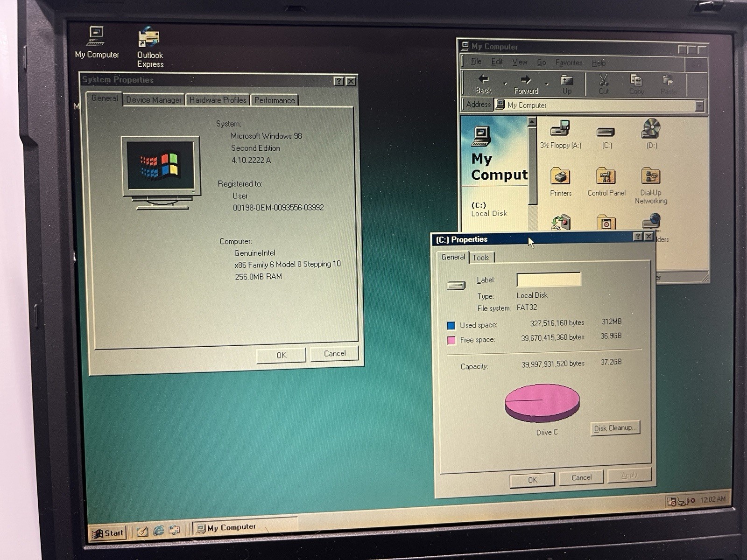The width and height of the screenshot is (747, 560).
Task: Click the blue Used space color swatch
Action: 451,325
